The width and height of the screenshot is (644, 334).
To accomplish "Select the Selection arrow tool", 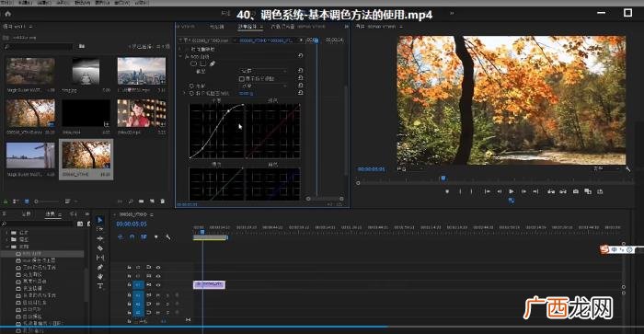I will point(99,220).
